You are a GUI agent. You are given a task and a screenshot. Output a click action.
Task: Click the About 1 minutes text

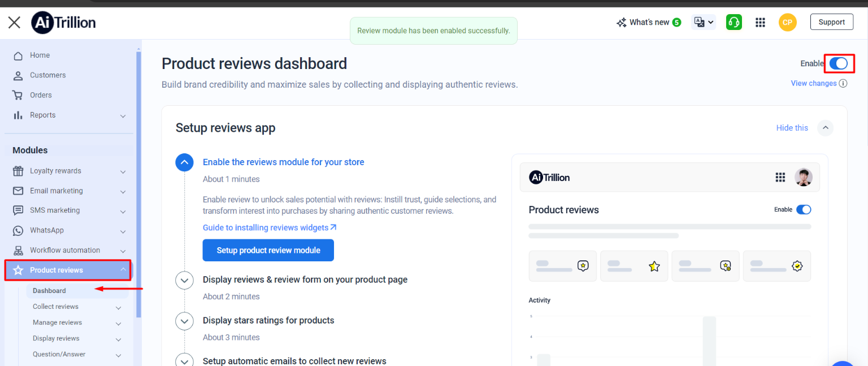point(231,179)
